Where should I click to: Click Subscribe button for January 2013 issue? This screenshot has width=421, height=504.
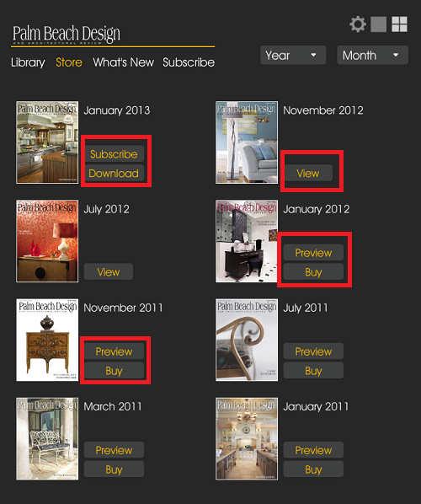point(114,154)
